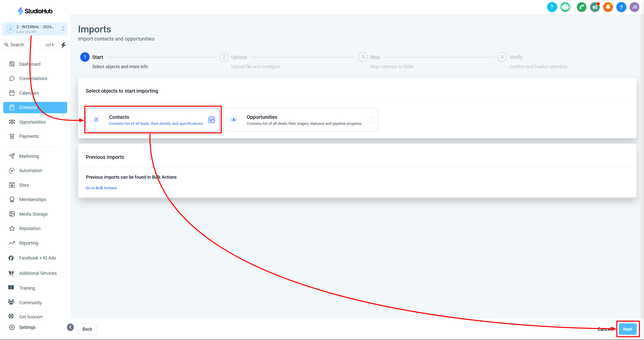
Task: Check the Opportunities import checkbox
Action: [370, 120]
